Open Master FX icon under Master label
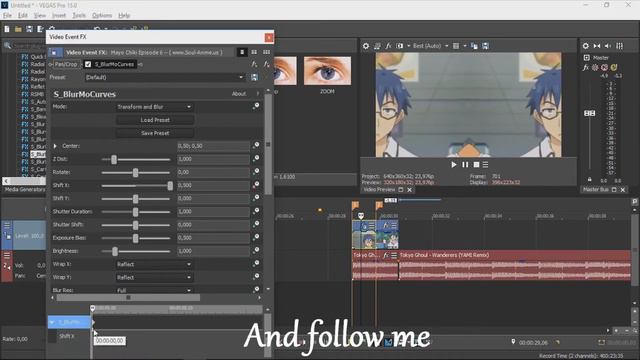This screenshot has height=360, width=640. (586, 67)
